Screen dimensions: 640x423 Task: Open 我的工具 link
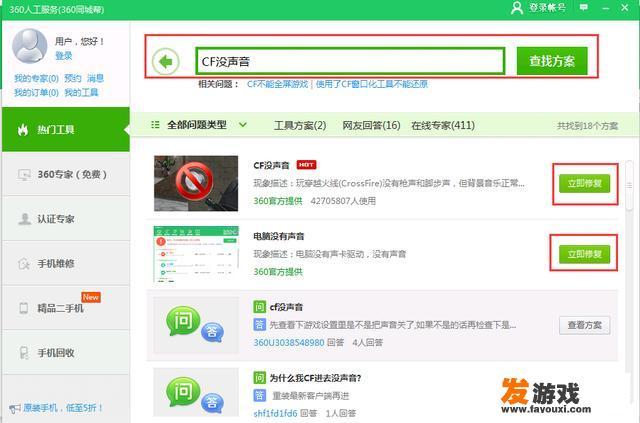pos(81,92)
